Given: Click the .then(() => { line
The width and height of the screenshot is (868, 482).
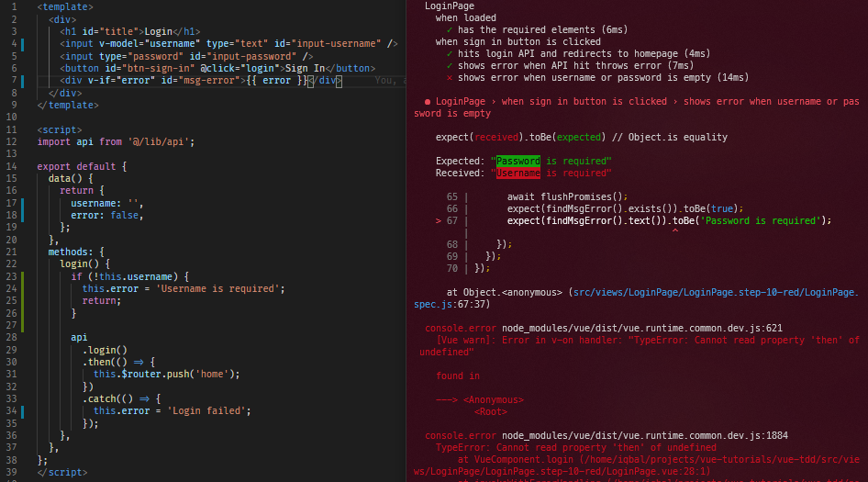Looking at the screenshot, I should [118, 363].
